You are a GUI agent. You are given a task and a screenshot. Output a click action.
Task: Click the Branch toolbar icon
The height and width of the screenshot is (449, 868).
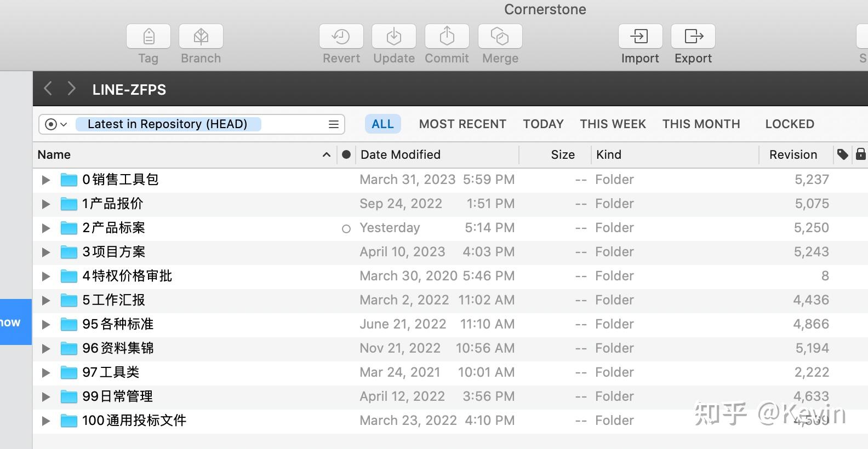tap(201, 37)
